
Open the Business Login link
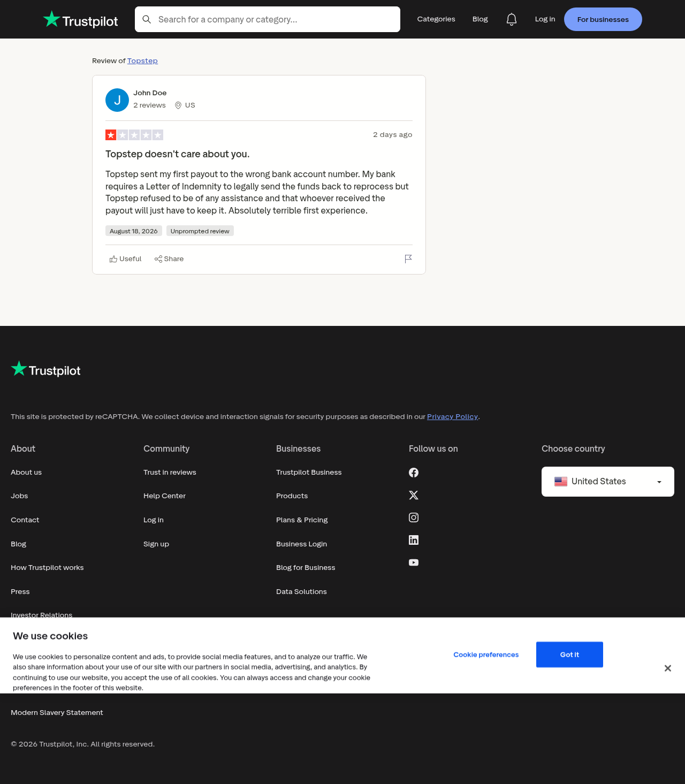[x=302, y=544]
